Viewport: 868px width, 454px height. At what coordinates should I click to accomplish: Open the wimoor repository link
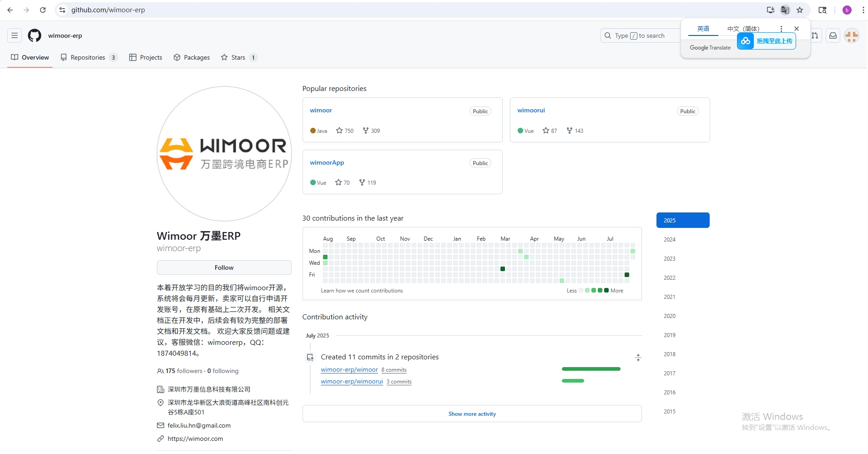point(321,111)
